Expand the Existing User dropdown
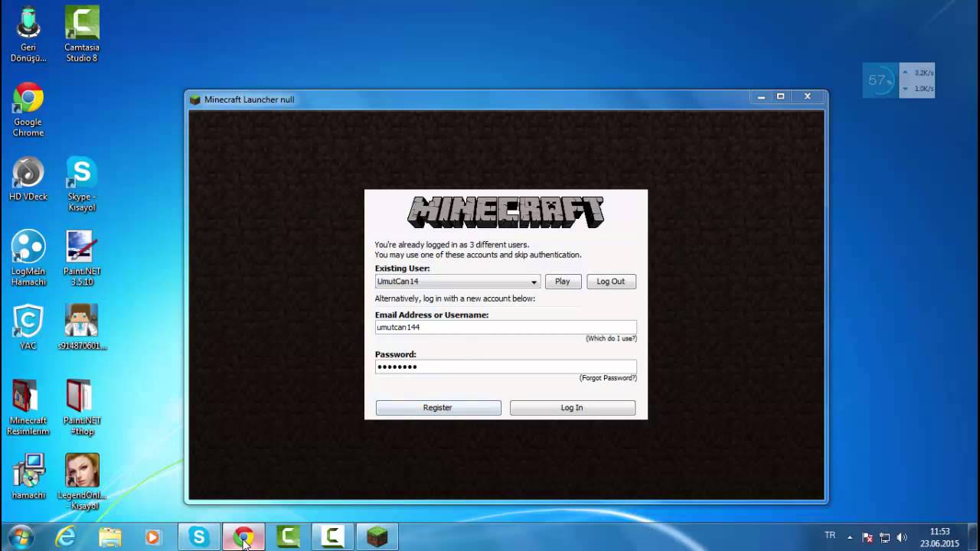Screen dimensions: 980x551 click(x=534, y=282)
